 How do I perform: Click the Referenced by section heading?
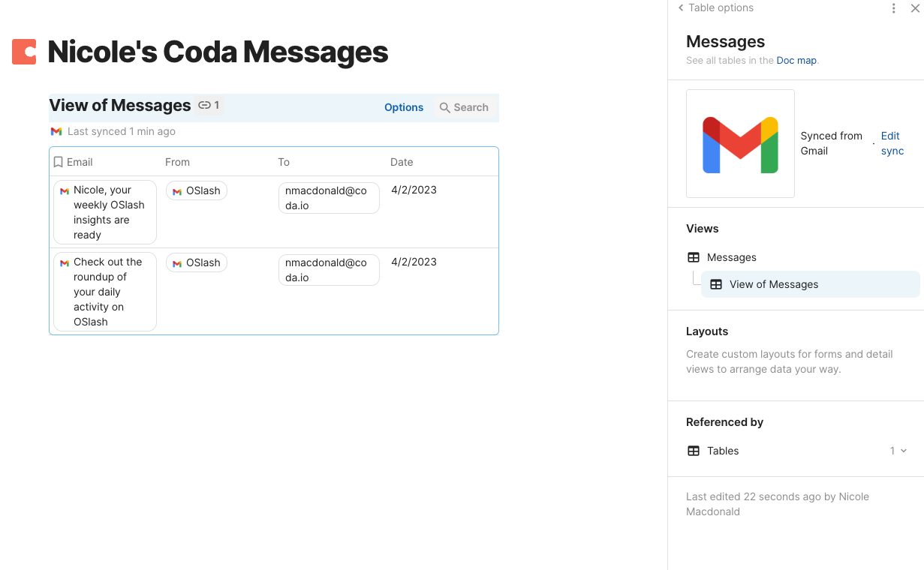click(724, 422)
